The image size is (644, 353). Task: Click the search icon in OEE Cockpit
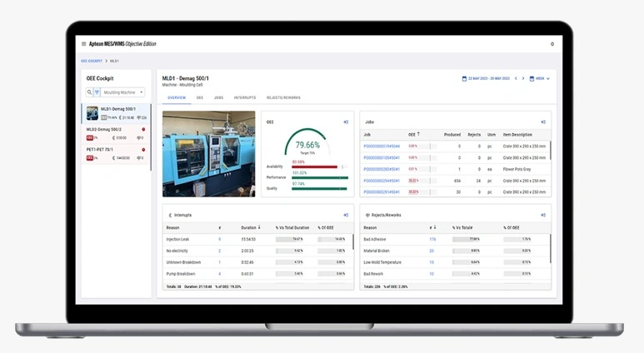[x=89, y=92]
